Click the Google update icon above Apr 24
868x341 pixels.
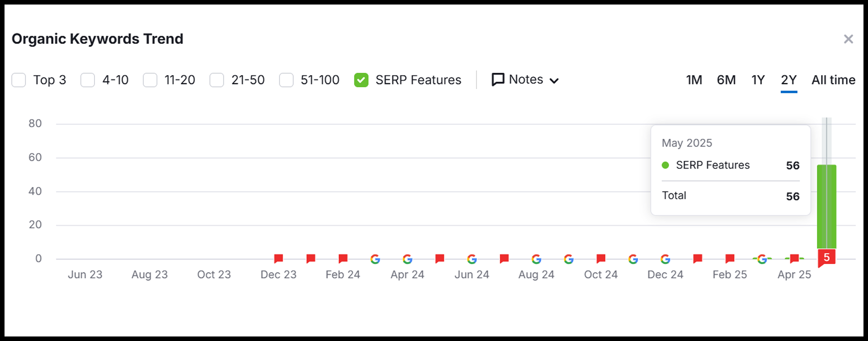coord(407,259)
